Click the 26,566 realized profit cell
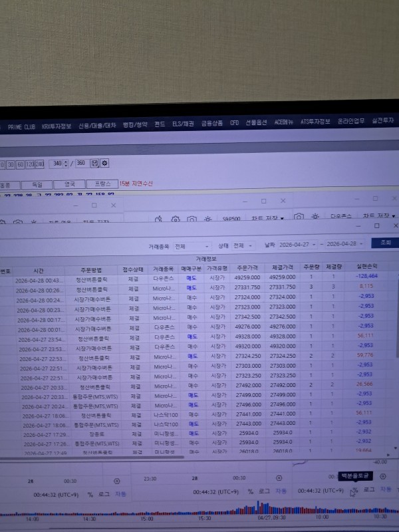 click(x=364, y=384)
